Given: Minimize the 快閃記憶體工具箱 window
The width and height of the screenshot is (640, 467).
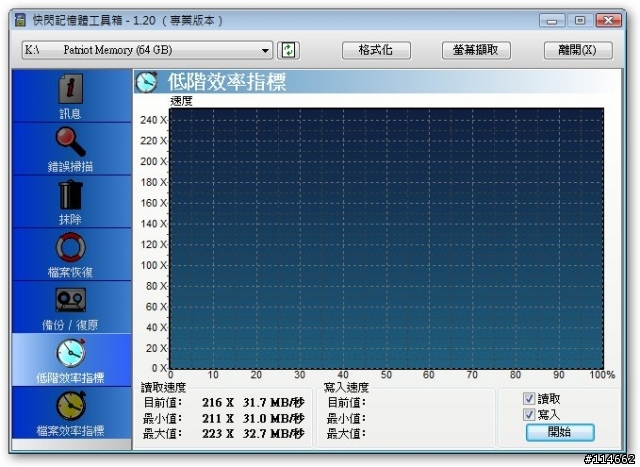Looking at the screenshot, I should (x=552, y=20).
